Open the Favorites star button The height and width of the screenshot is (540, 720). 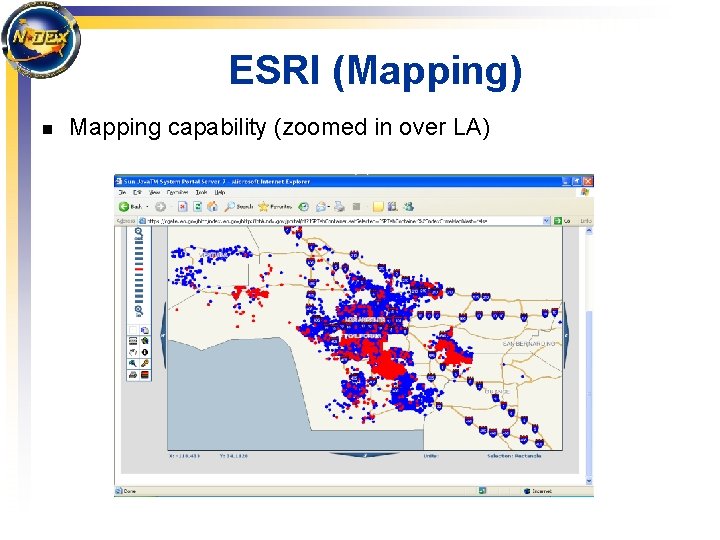[x=275, y=207]
